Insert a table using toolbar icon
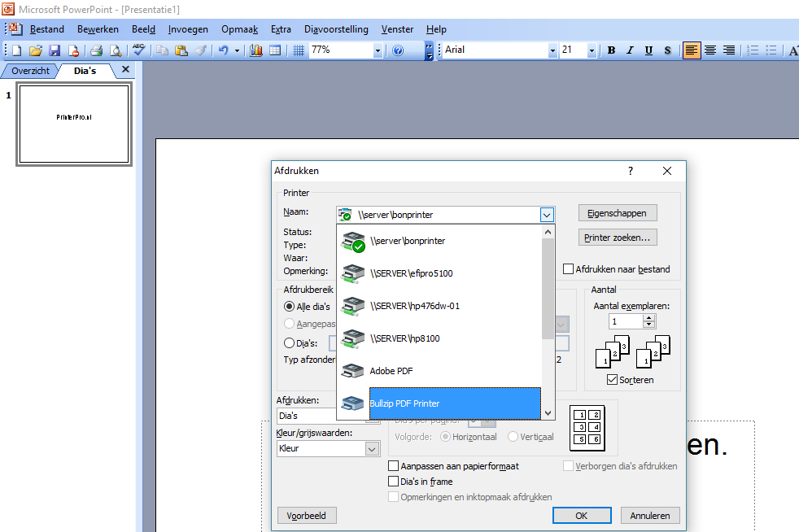The width and height of the screenshot is (799, 532). tap(275, 50)
